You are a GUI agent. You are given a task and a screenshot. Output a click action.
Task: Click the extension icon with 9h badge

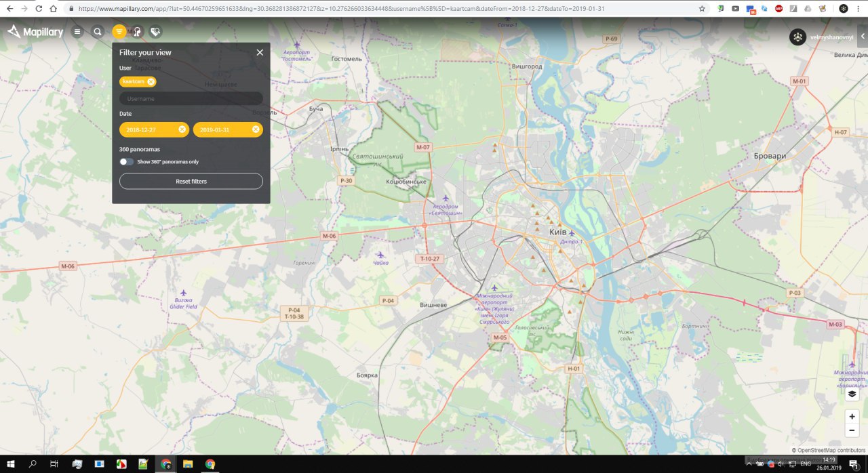751,9
